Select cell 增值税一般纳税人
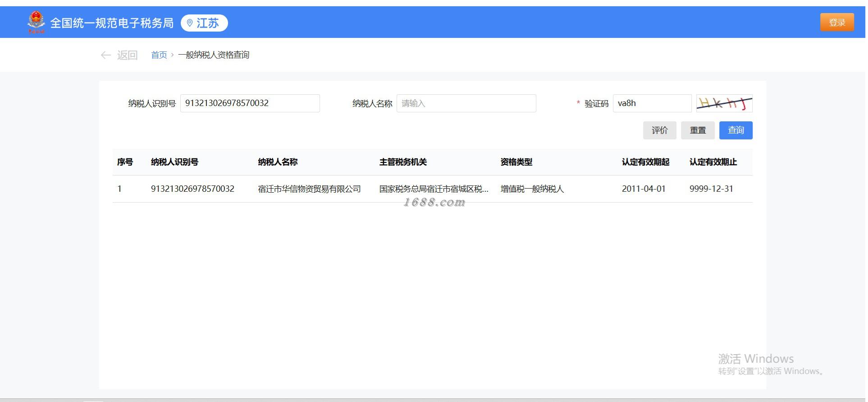Viewport: 868px width, 402px height. click(x=532, y=189)
